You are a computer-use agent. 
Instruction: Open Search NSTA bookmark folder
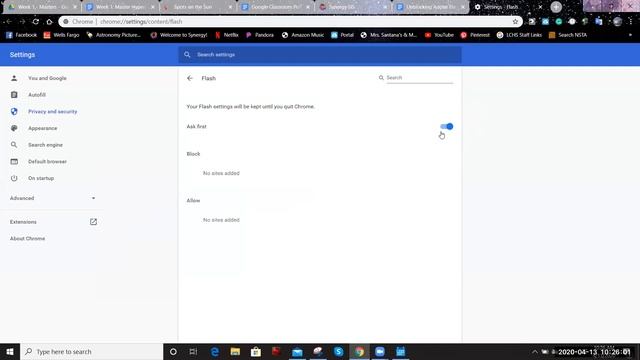tap(568, 35)
